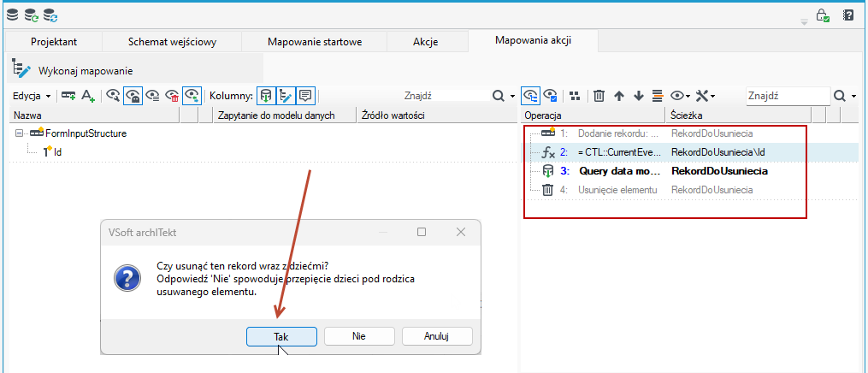868x373 pixels.
Task: Click the left panel Znajdź search field
Action: click(445, 96)
